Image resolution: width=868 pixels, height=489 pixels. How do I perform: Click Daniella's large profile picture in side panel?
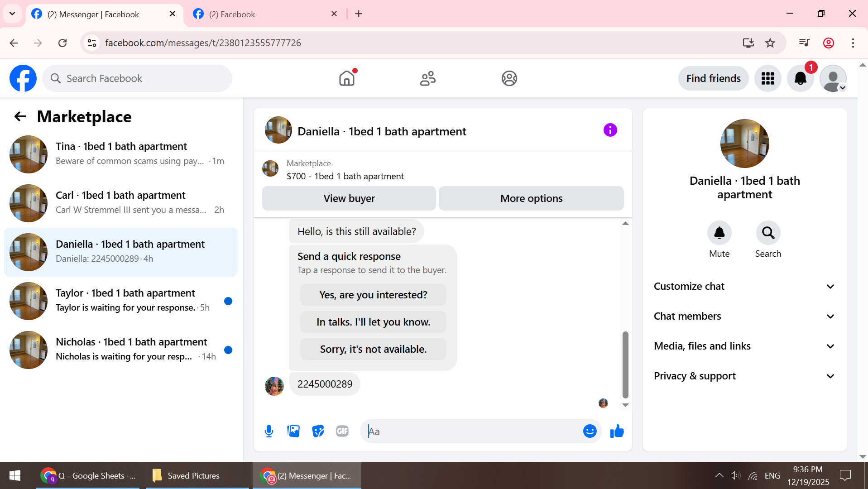click(x=745, y=144)
